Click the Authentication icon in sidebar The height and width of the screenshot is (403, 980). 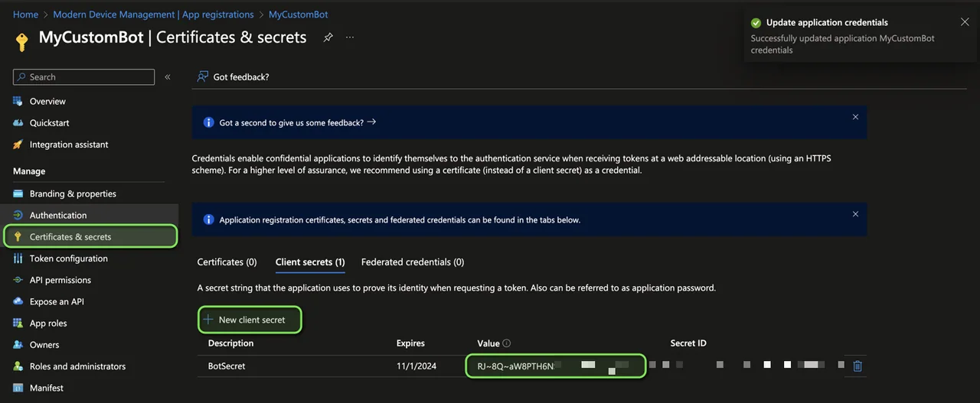tap(18, 216)
